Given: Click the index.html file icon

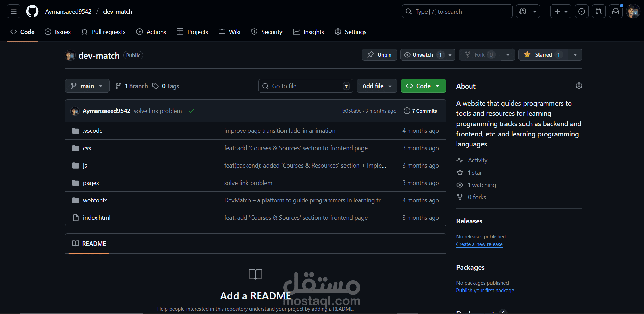Looking at the screenshot, I should (x=76, y=218).
